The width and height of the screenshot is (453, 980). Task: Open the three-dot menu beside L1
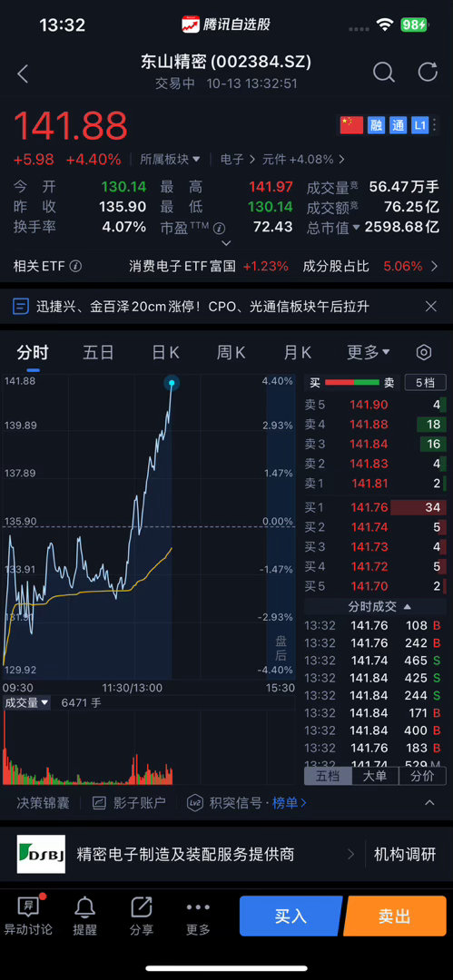coord(436,125)
